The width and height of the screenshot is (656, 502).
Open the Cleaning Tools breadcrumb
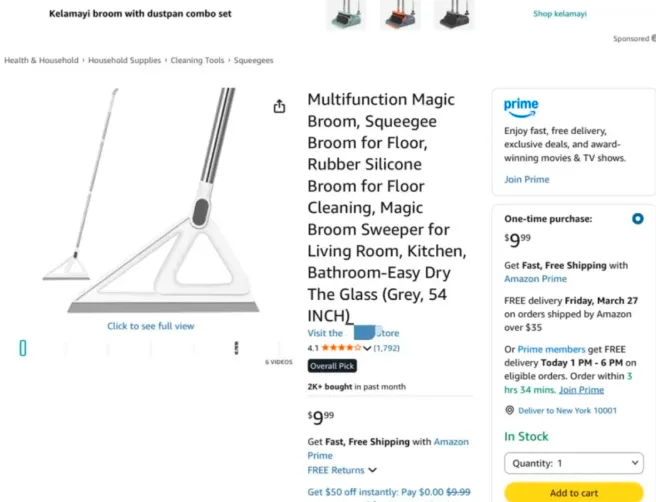coord(196,60)
